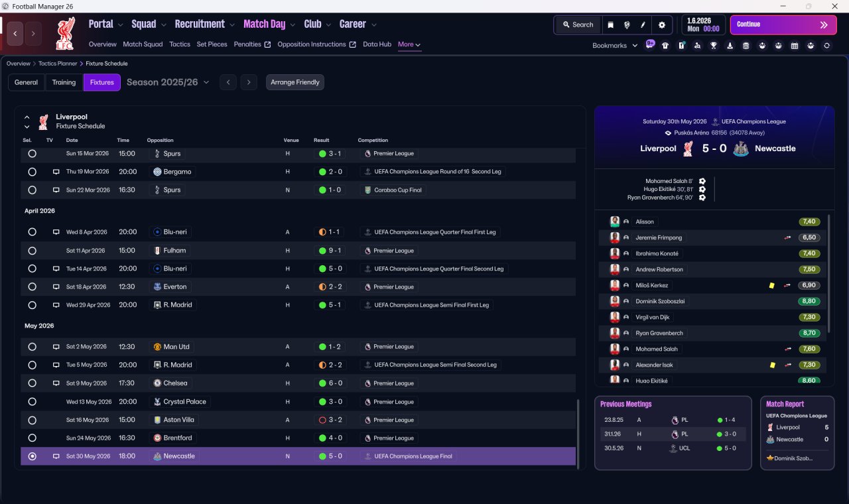Viewport: 849px width, 504px height.
Task: Select the radio button for Everton match
Action: 32,287
